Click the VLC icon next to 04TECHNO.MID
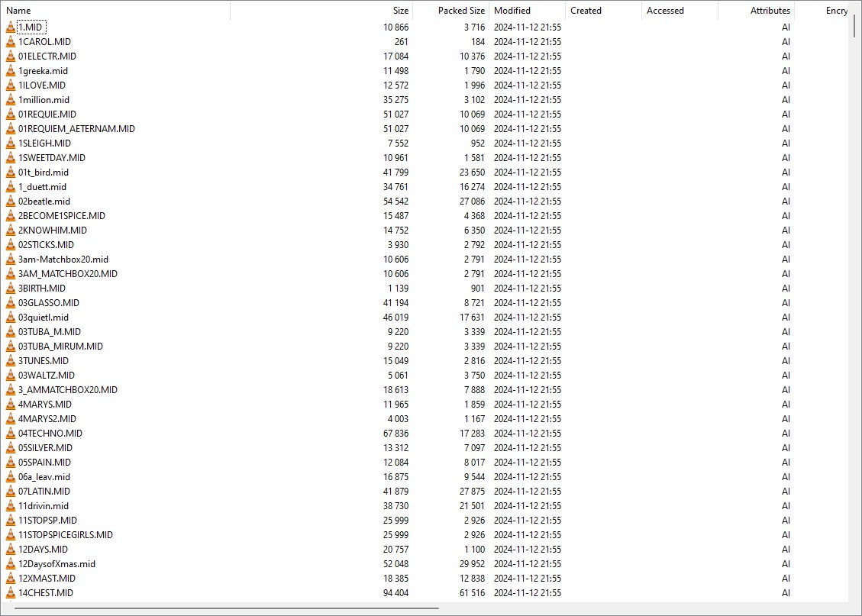This screenshot has width=862, height=616. click(11, 434)
